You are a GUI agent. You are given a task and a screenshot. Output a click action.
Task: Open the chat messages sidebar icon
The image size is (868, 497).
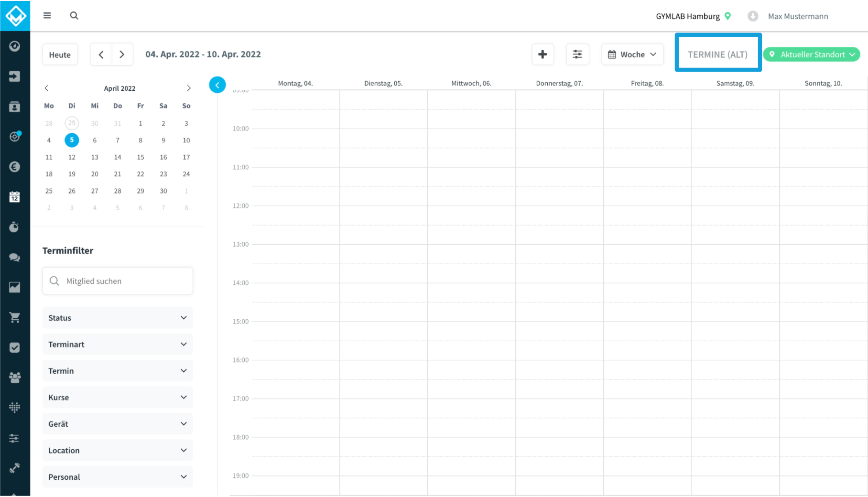14,257
